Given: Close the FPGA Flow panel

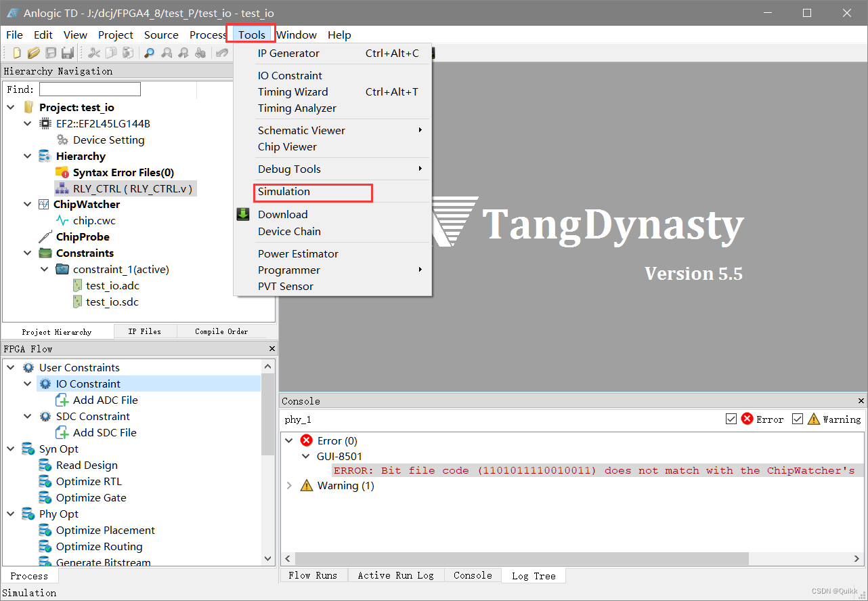Looking at the screenshot, I should [x=272, y=348].
